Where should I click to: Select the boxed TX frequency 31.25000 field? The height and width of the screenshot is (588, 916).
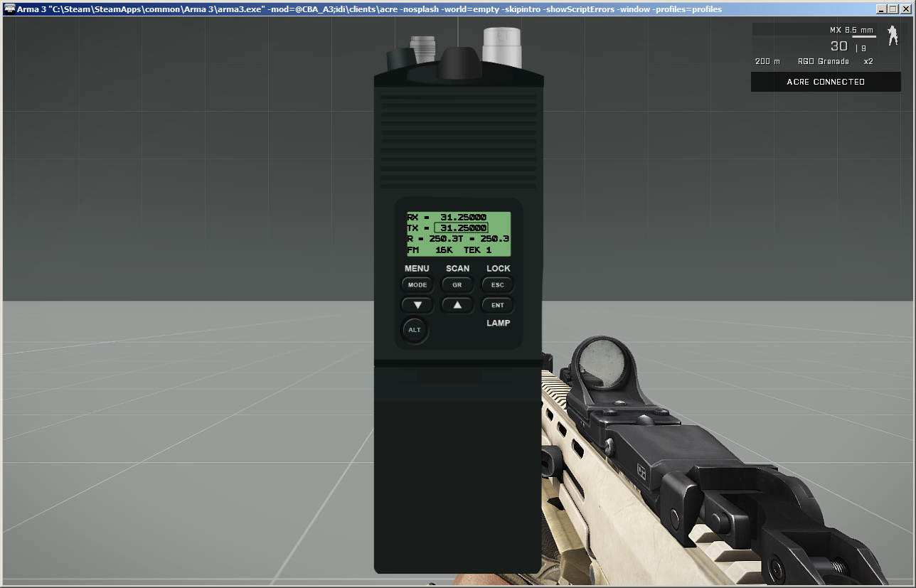point(461,228)
